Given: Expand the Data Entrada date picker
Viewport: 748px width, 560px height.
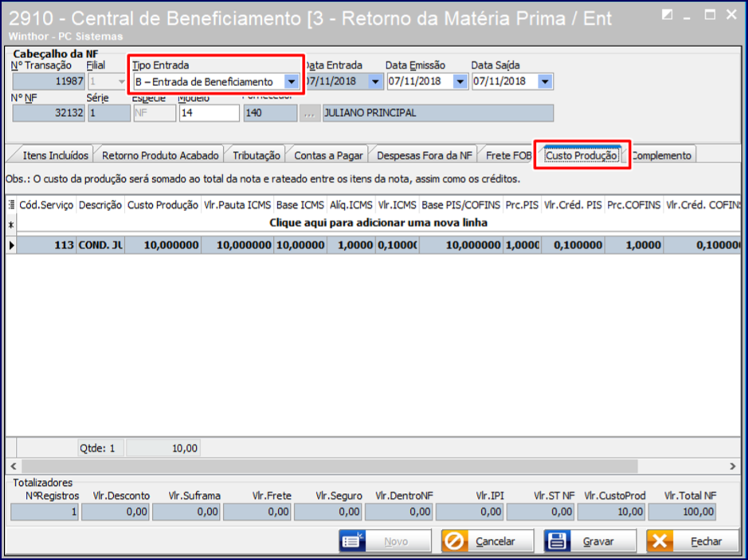Looking at the screenshot, I should pos(375,81).
